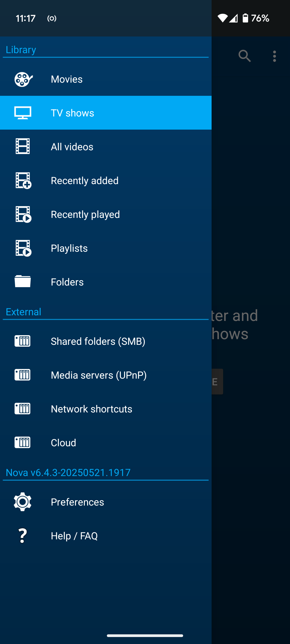Tap the Help question mark icon

[23, 536]
